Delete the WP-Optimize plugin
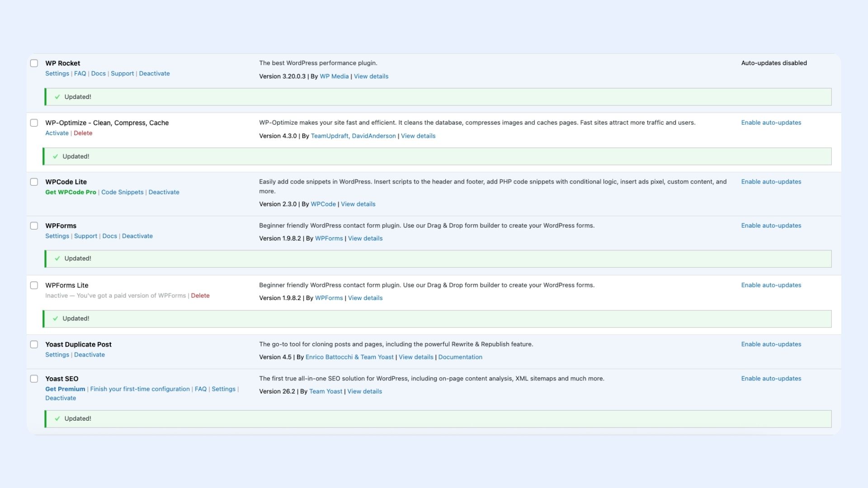 [x=83, y=133]
